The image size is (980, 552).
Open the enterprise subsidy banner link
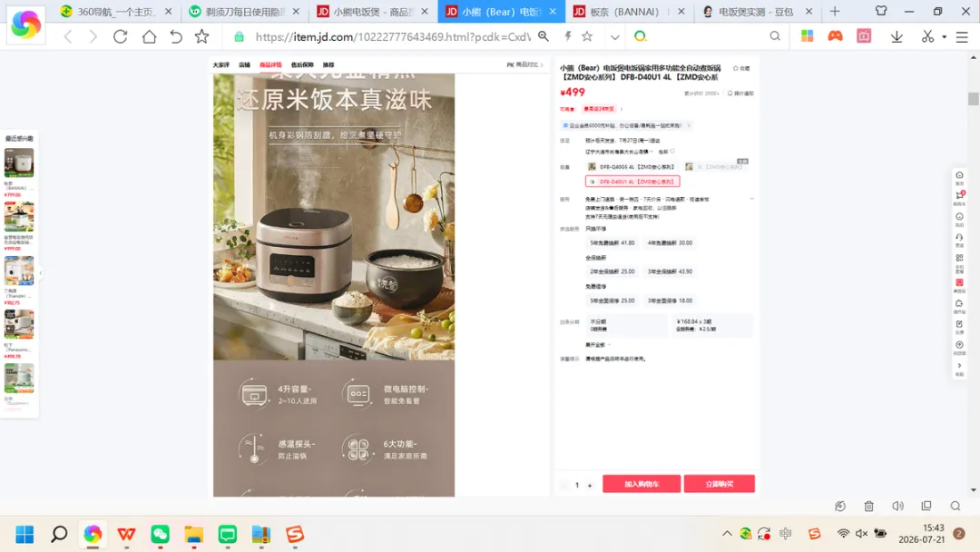pos(625,125)
